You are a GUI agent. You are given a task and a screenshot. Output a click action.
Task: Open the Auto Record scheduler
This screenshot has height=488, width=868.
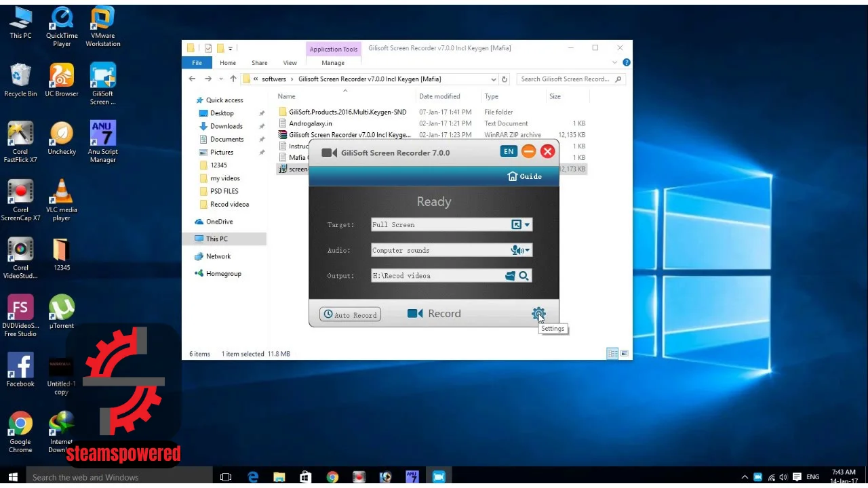coord(351,314)
